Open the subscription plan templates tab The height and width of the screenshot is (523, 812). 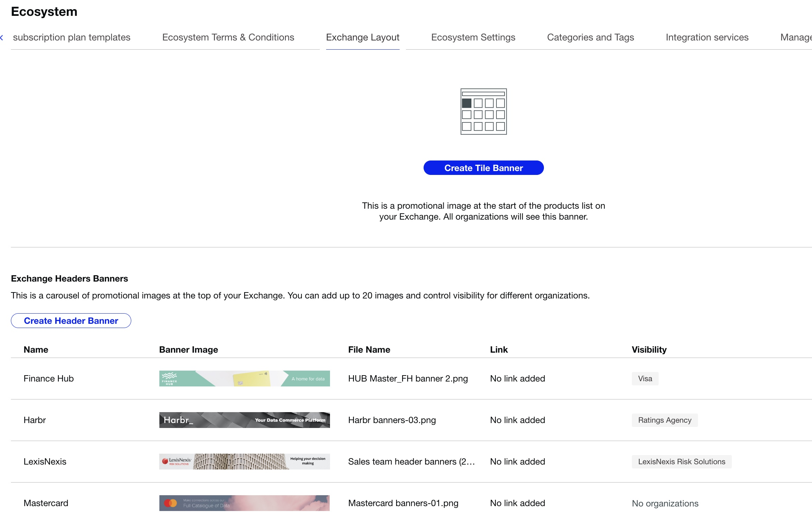pos(71,37)
